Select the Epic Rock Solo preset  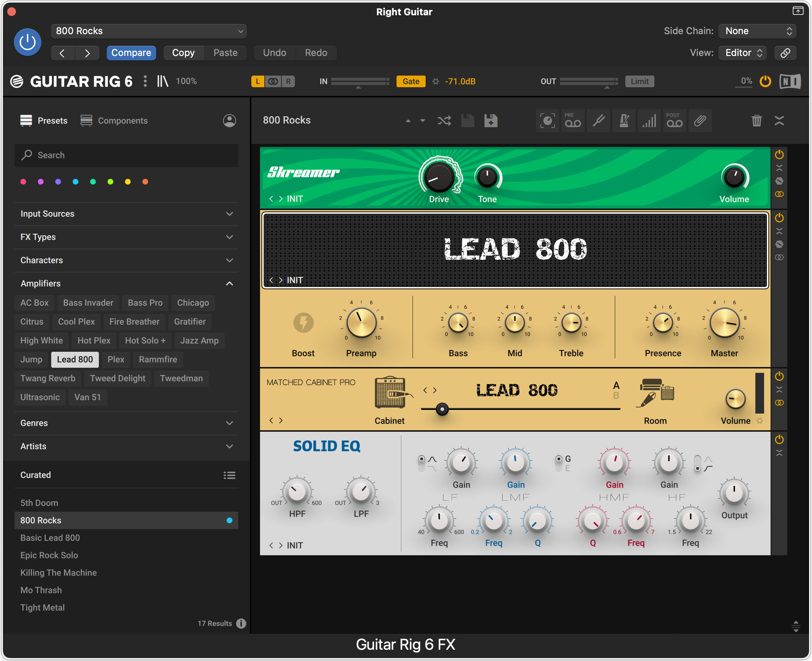pos(126,556)
